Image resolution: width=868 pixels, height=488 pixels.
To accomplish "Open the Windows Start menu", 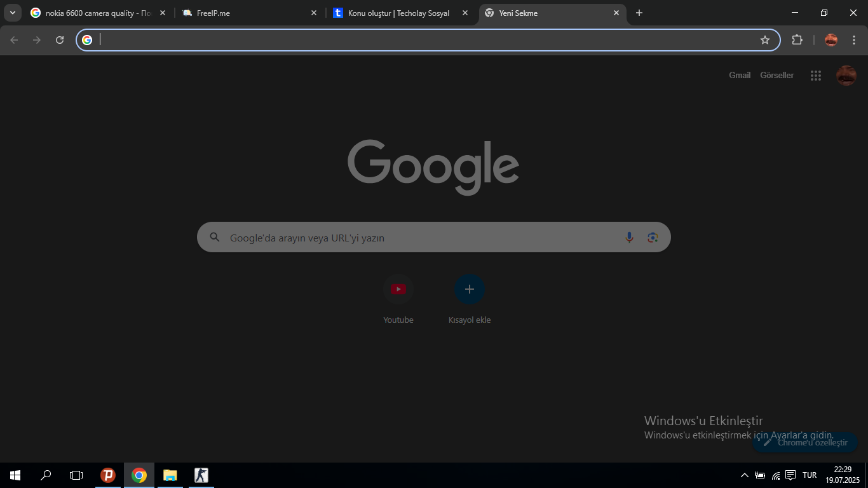I will point(15,475).
